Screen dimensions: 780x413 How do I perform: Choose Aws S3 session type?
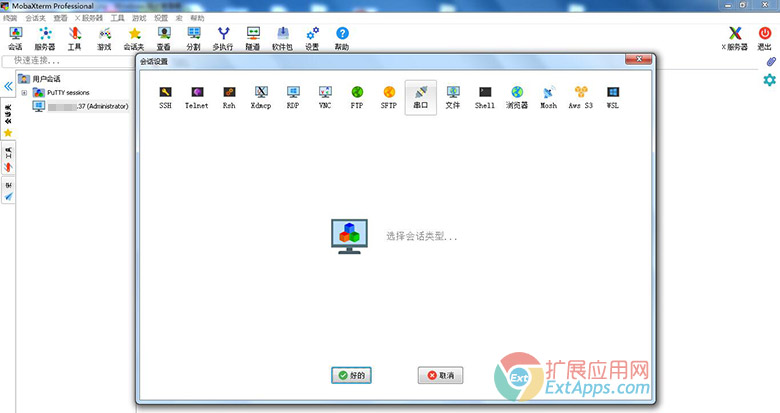581,98
